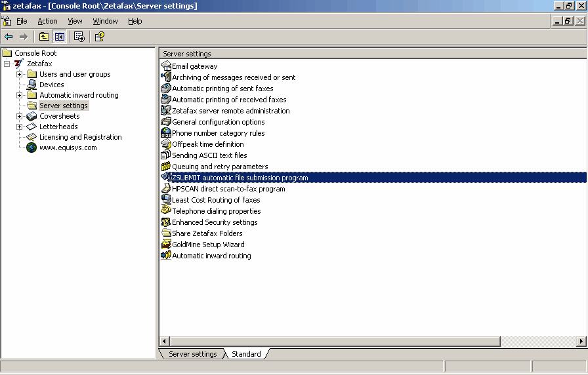Viewport: 588px width, 375px height.
Task: Expand the Users and user groups node
Action: click(20, 74)
